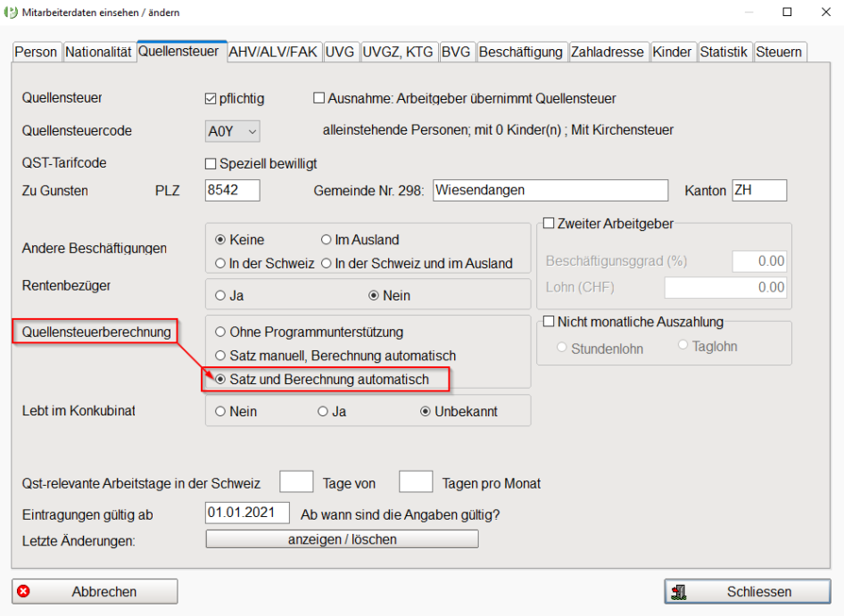Switch to the UVG tab
844x616 pixels.
340,53
